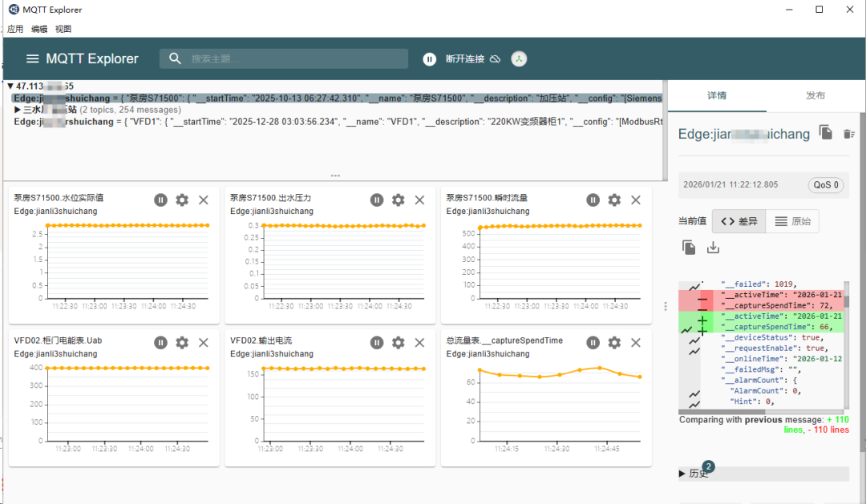Pause the 泵房S71500.出水压力 chart
Image resolution: width=866 pixels, height=504 pixels.
tap(377, 200)
